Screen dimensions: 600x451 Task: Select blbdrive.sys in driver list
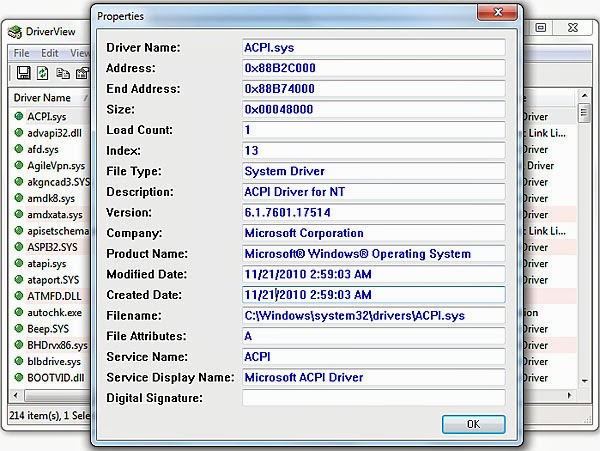[54, 361]
